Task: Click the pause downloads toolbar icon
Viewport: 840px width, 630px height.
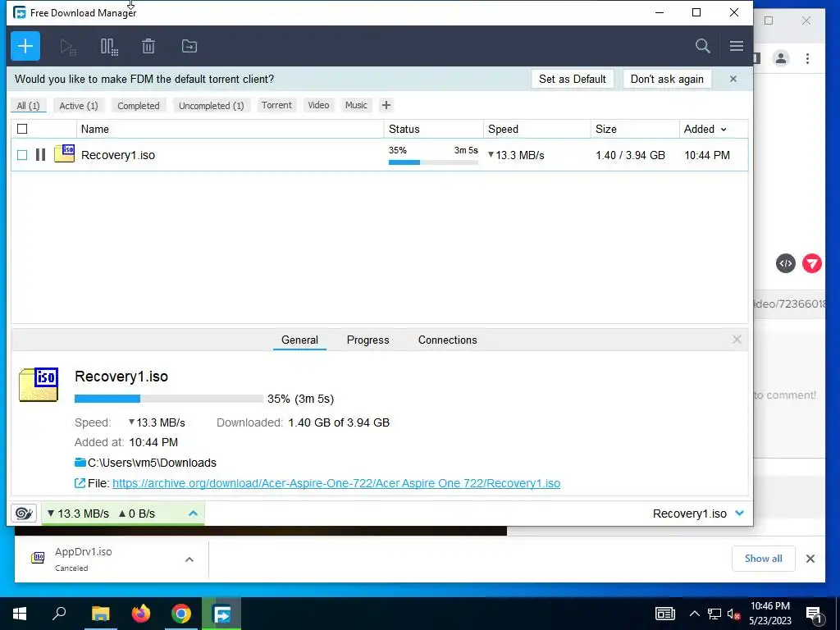Action: click(109, 47)
